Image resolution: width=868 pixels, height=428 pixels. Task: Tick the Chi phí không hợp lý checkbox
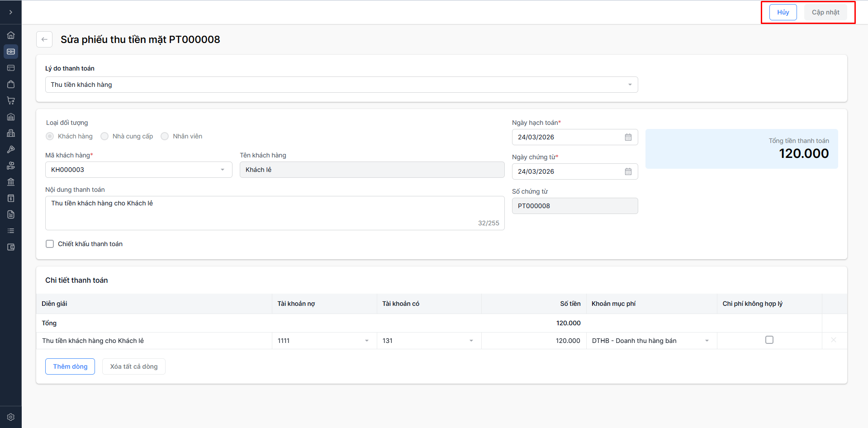click(x=769, y=340)
